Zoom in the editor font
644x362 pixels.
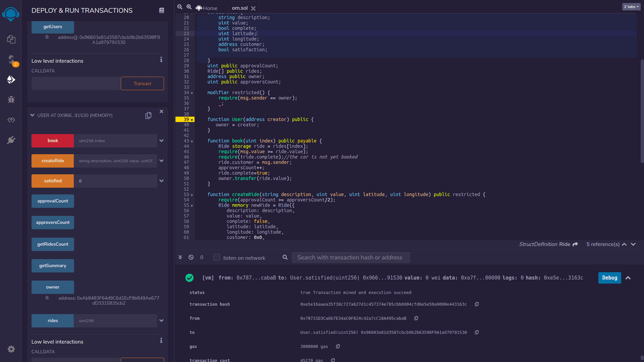click(x=189, y=7)
